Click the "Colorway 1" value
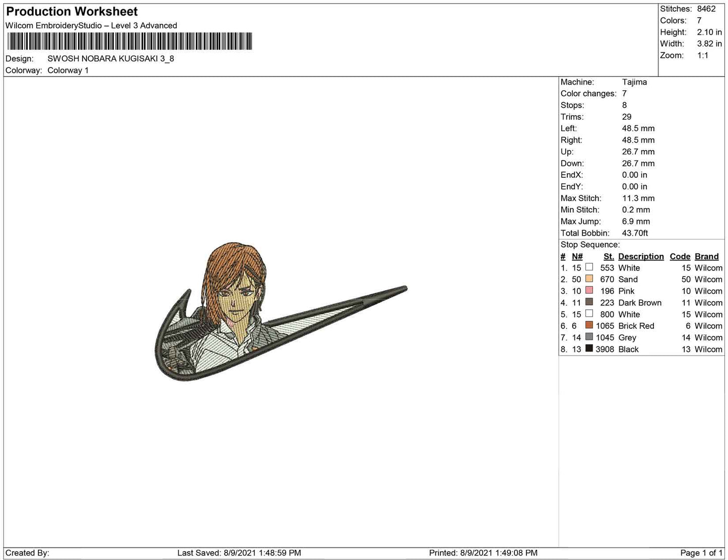The width and height of the screenshot is (728, 560). coord(68,71)
